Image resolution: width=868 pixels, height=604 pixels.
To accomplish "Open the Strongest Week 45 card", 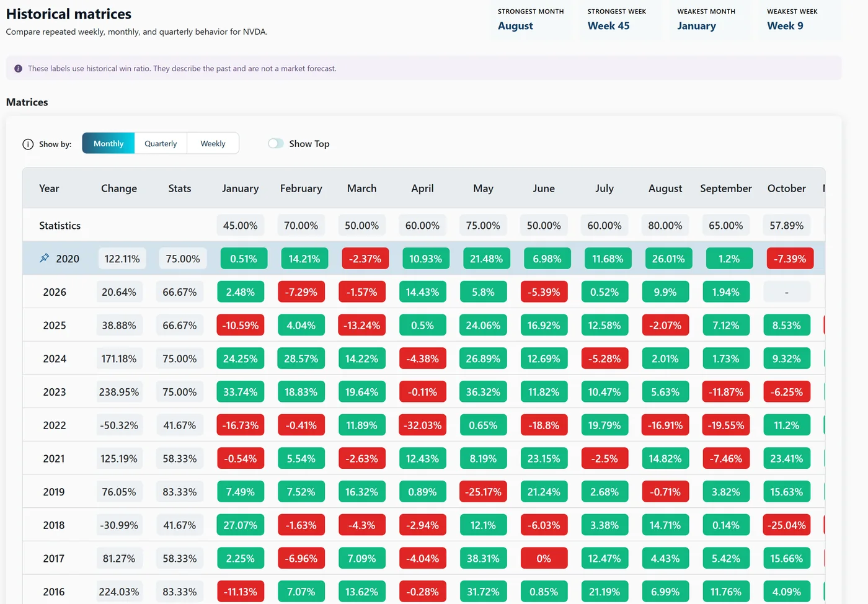I will coord(621,20).
